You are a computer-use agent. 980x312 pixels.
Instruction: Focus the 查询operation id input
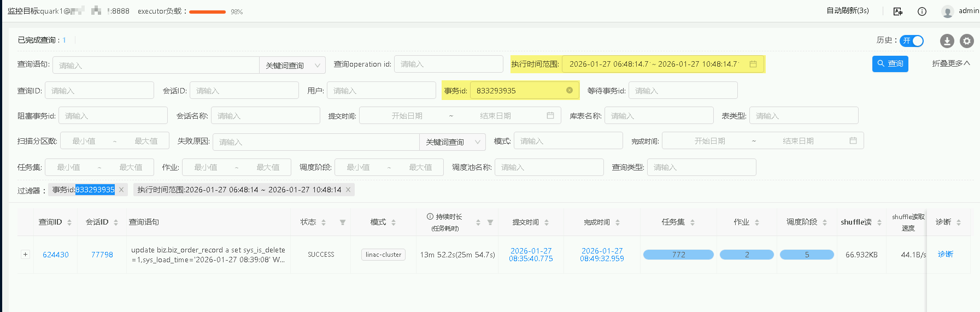point(449,64)
